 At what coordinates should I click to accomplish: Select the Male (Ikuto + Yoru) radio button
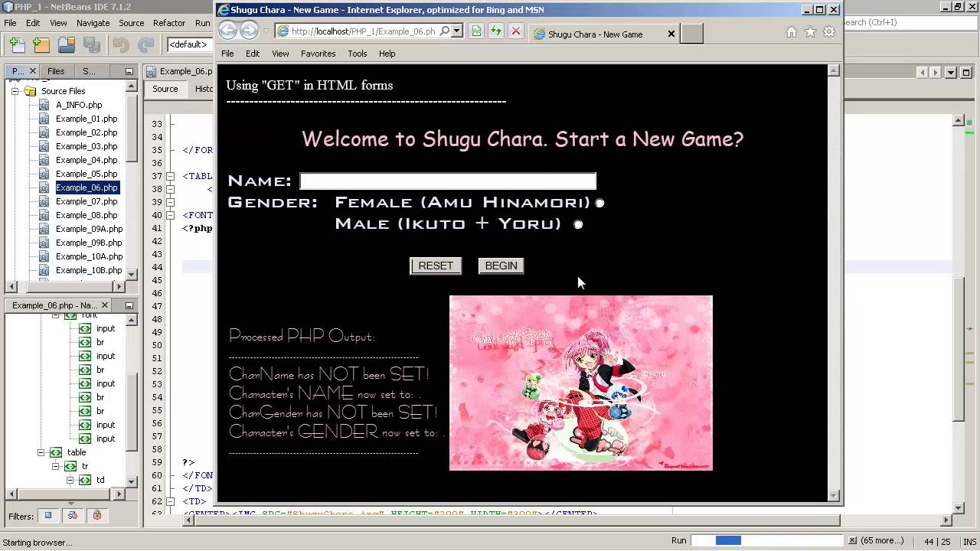578,224
